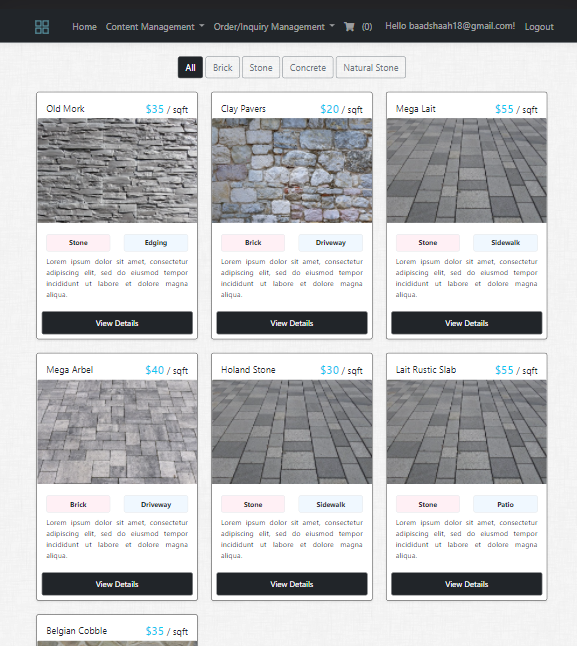This screenshot has width=577, height=646.
Task: View Details for Holand Stone
Action: 292,584
